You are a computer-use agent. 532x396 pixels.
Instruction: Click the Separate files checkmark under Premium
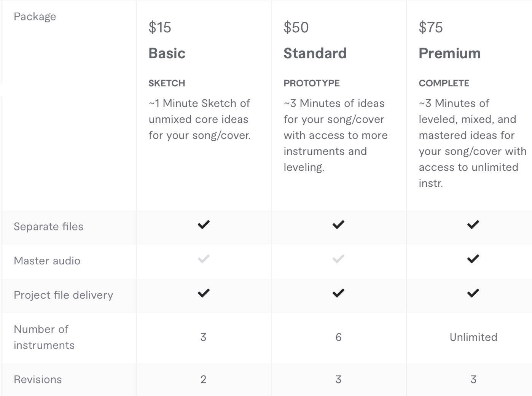[x=473, y=224]
